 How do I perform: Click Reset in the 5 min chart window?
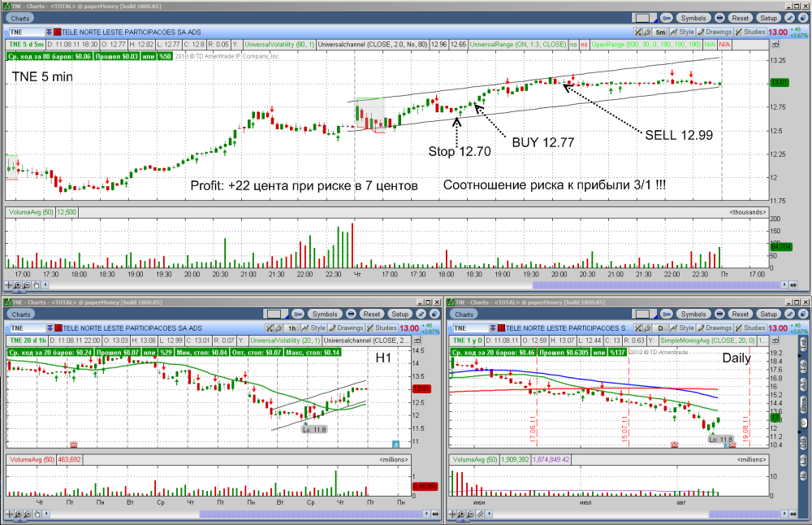coord(740,18)
